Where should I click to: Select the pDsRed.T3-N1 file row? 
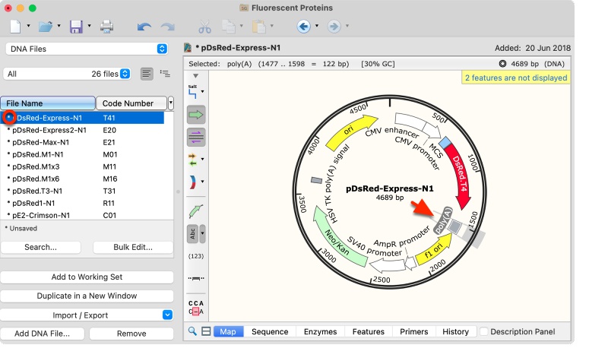pos(82,191)
